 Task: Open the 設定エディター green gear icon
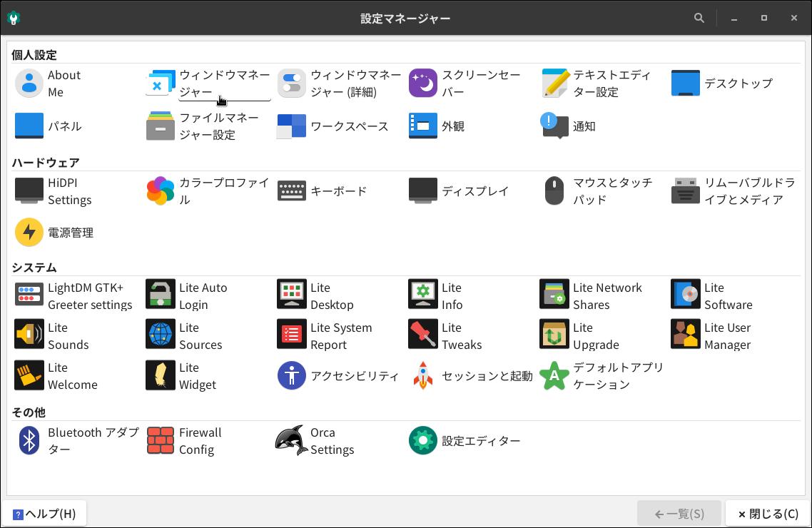click(423, 440)
